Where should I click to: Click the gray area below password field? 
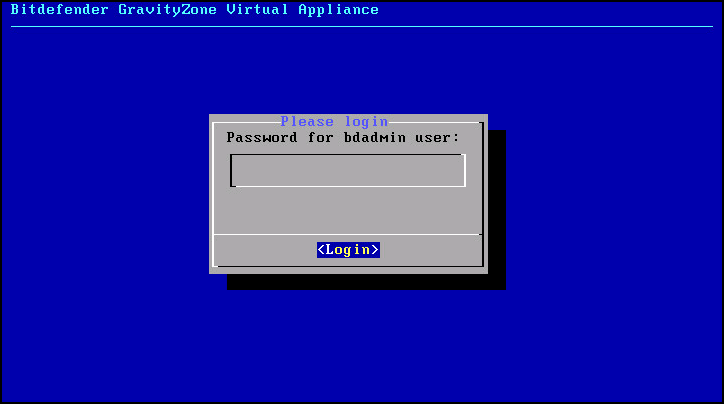(348, 210)
